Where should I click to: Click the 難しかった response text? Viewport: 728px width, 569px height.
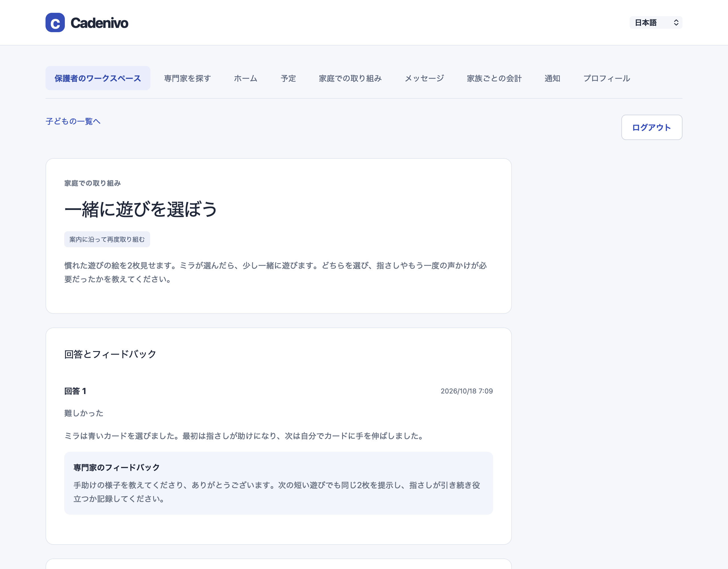pyautogui.click(x=84, y=413)
